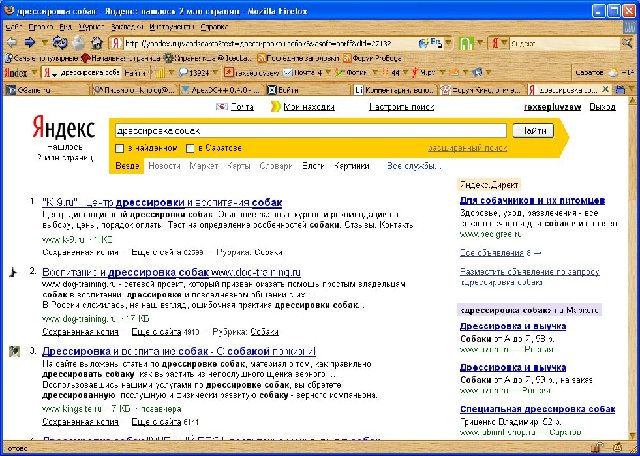The width and height of the screenshot is (640, 456).
Task: Open 'Последние заголовки' bookmark feed
Action: tap(298, 58)
